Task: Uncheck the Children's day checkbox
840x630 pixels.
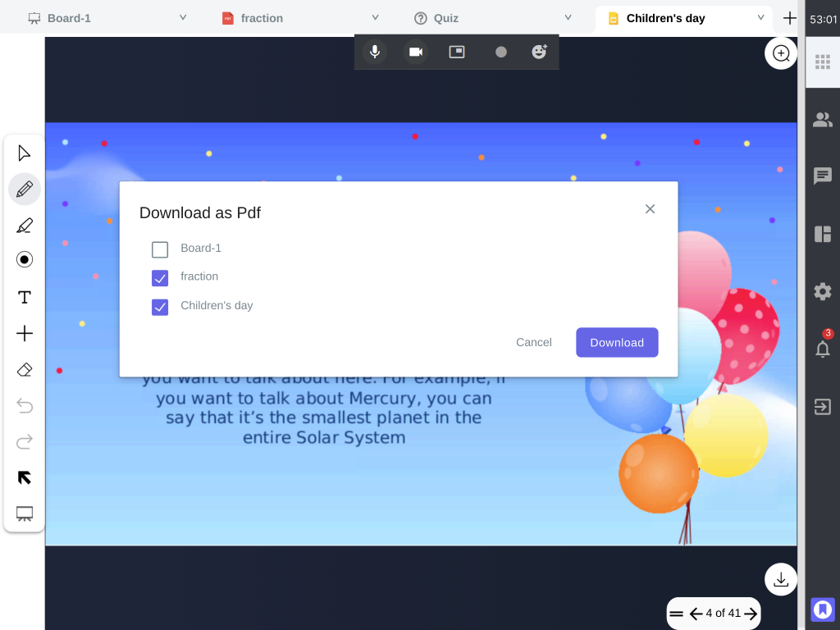Action: click(x=160, y=307)
